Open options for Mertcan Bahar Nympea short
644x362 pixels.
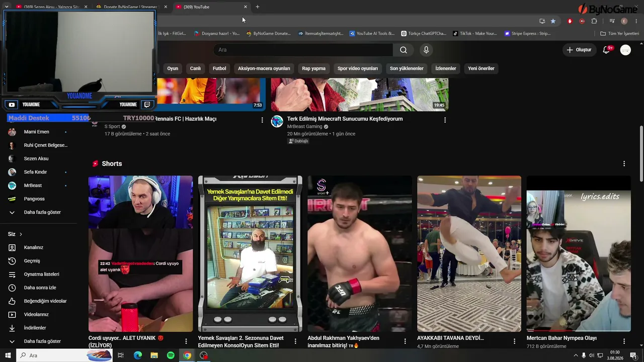point(624,341)
